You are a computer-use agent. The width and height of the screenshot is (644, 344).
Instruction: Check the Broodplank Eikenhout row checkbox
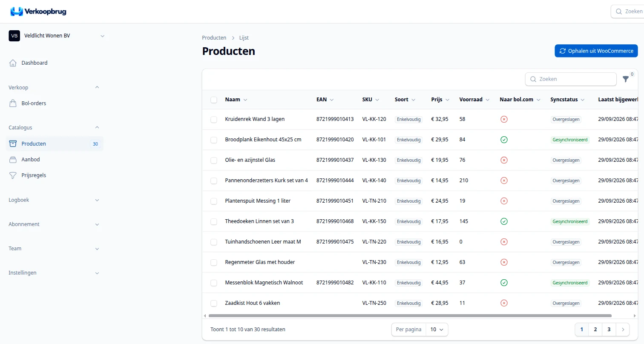tap(214, 140)
